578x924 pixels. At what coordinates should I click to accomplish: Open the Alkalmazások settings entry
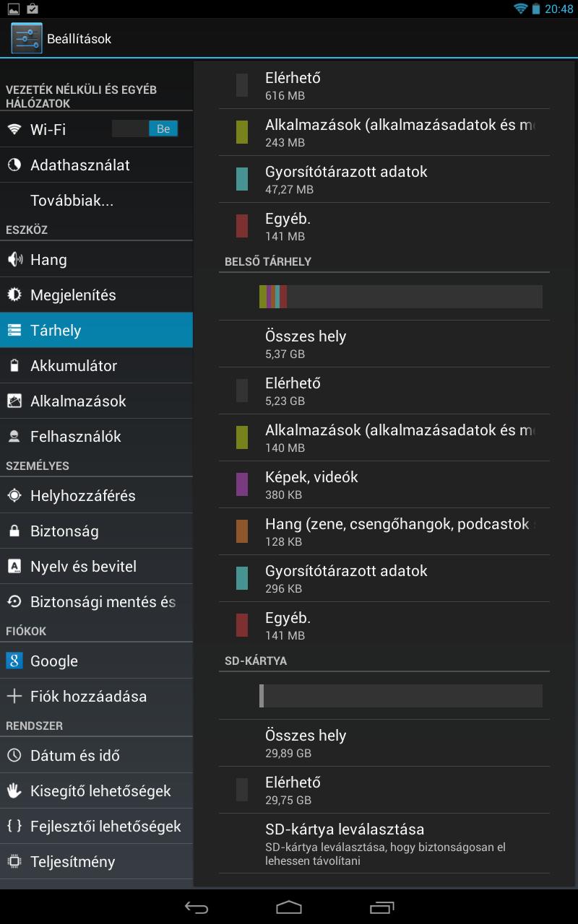(96, 401)
